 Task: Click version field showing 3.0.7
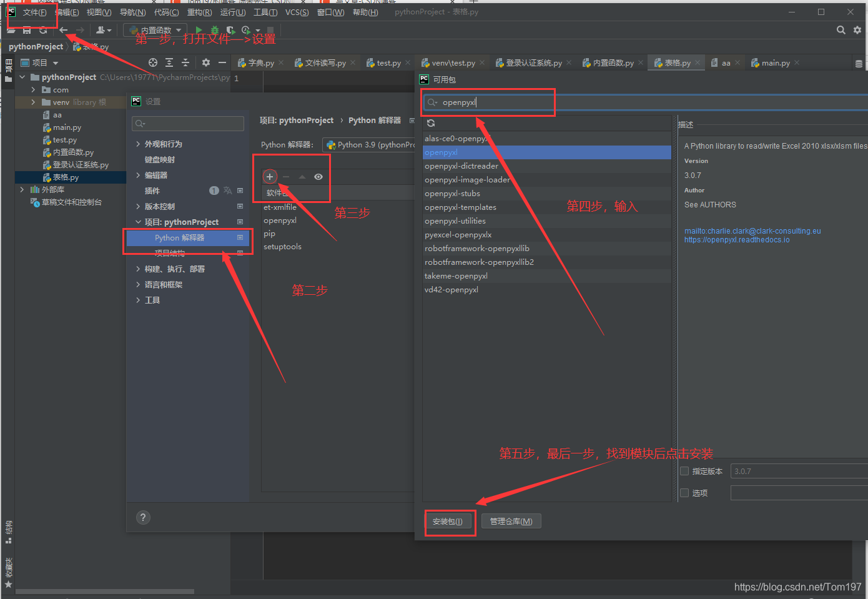tap(799, 471)
